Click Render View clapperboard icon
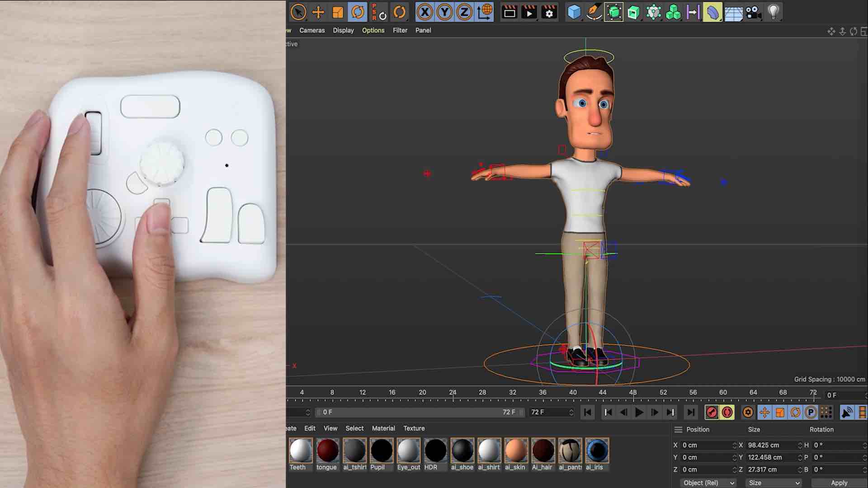Viewport: 868px width, 488px height. pyautogui.click(x=509, y=12)
